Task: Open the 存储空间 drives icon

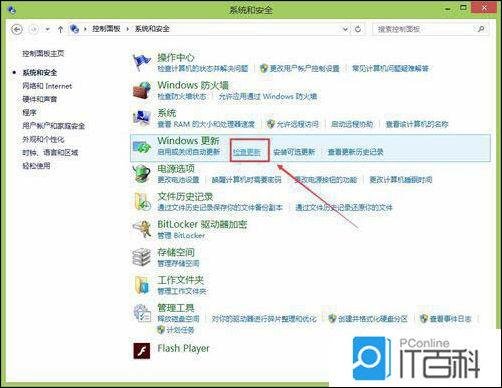Action: 141,257
